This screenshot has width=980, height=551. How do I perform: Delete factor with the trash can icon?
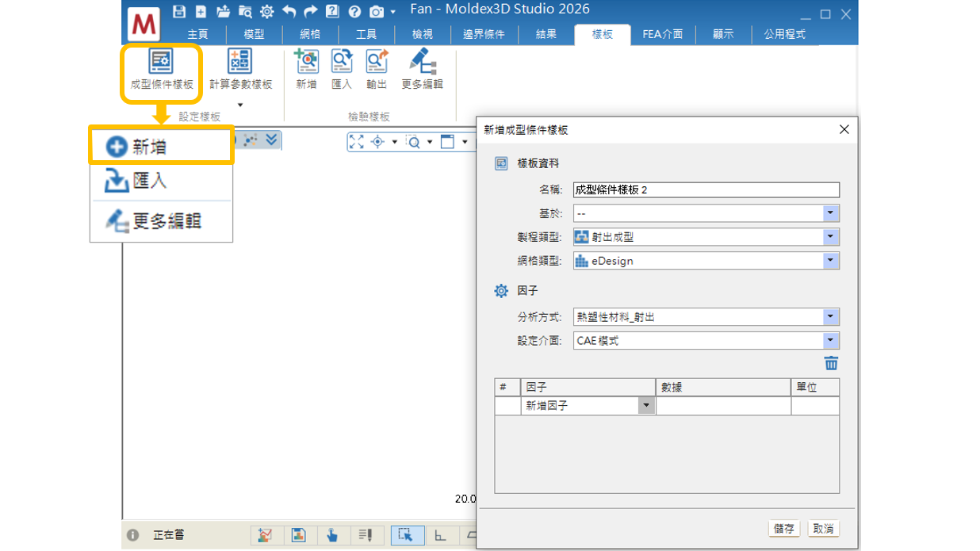(x=831, y=363)
